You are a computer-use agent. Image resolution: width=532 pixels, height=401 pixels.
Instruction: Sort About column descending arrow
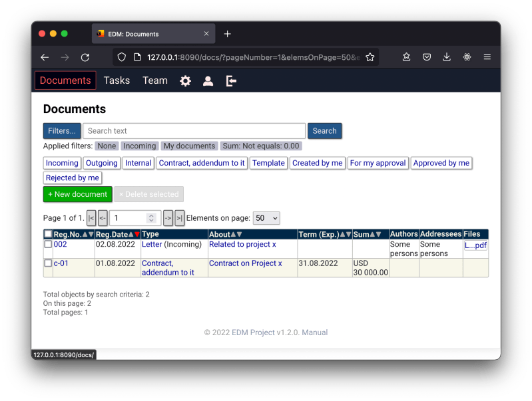(239, 234)
